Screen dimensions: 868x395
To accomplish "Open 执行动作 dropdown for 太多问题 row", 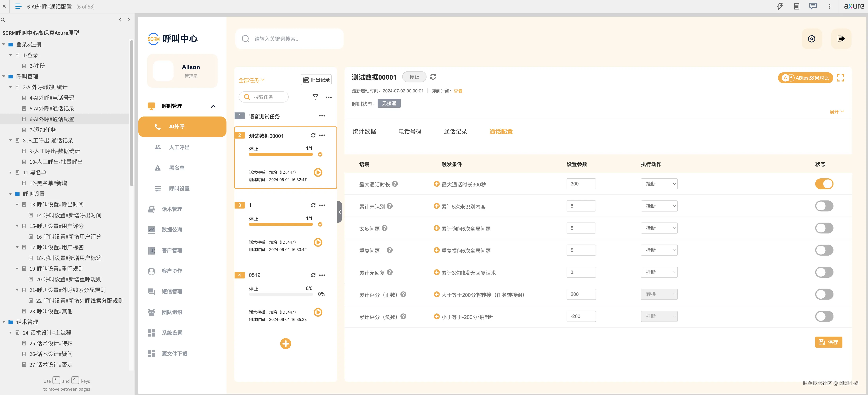I will (x=659, y=228).
